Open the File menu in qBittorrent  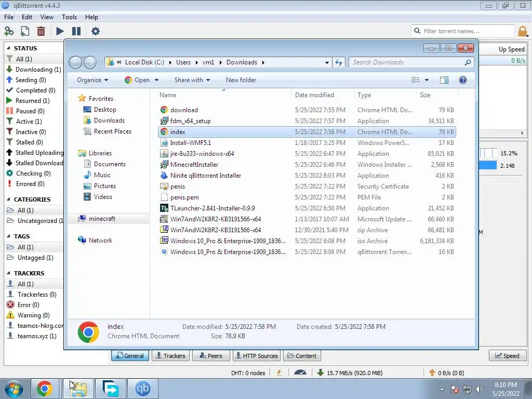tap(9, 17)
